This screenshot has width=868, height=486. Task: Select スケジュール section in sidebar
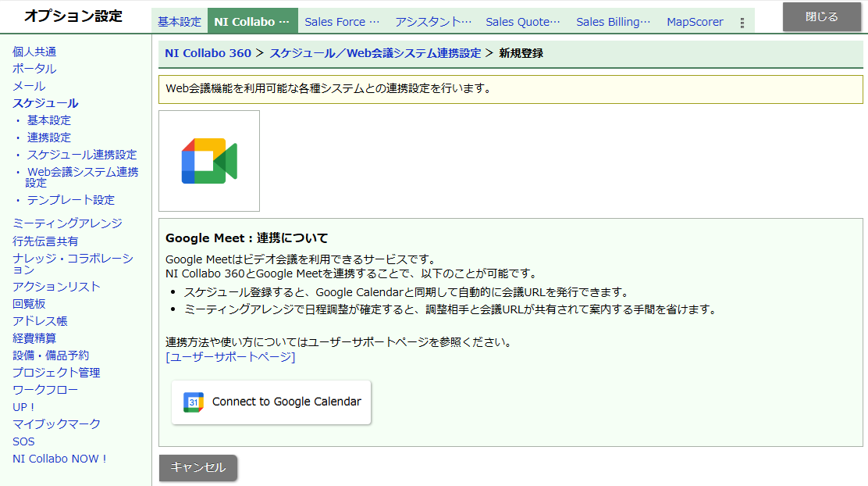point(45,103)
